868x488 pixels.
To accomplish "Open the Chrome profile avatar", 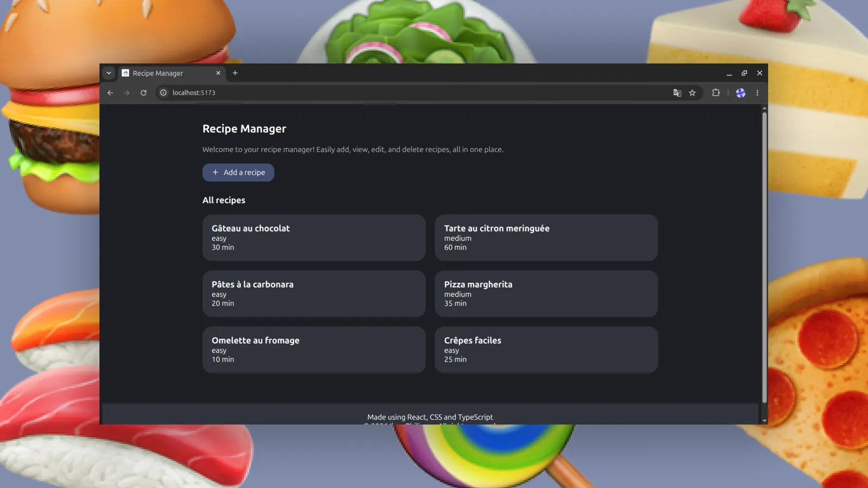I will (x=741, y=93).
